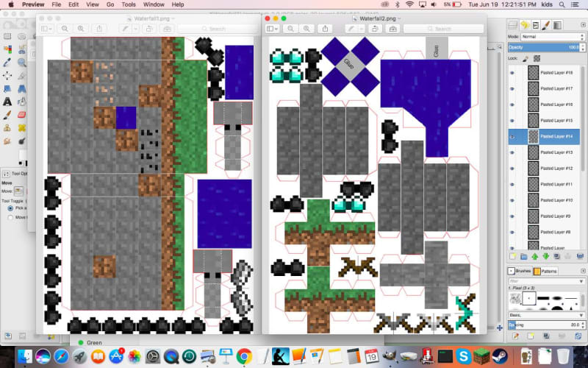This screenshot has height=368, width=588.
Task: Create a new layer group in GIMP
Action: (523, 256)
